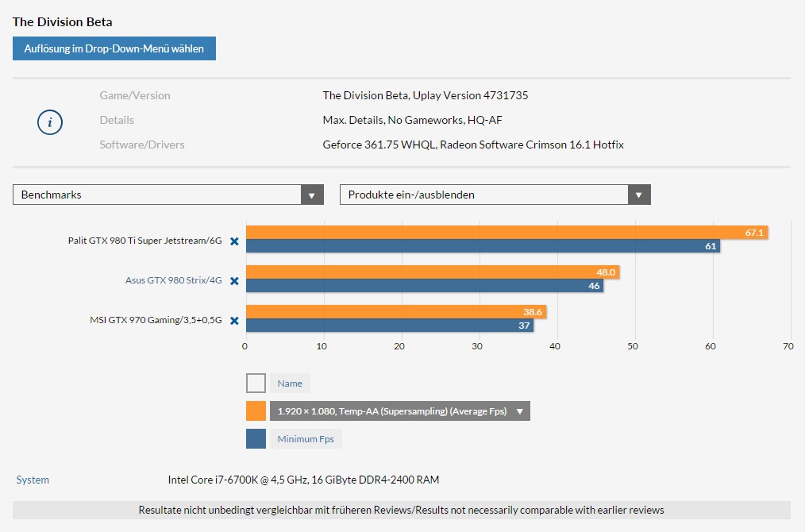Click The Division Beta, Uplay Version 4731735 text

tap(425, 95)
